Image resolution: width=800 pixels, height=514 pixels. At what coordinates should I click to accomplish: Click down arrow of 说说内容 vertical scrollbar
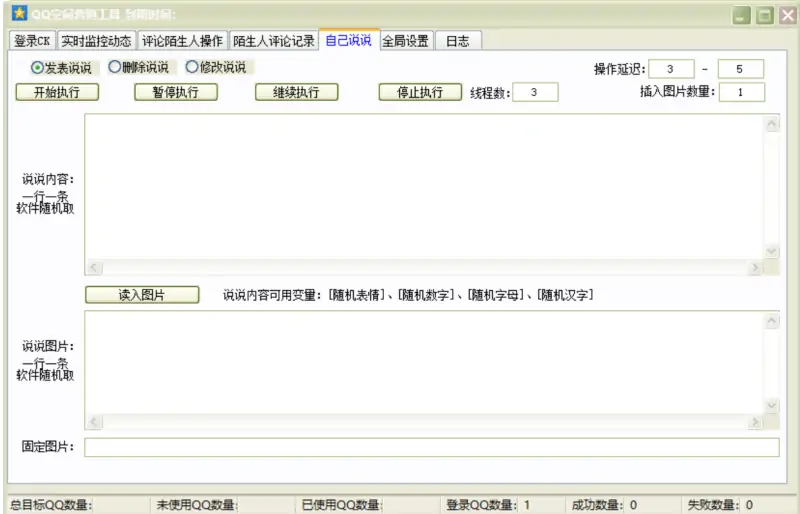pyautogui.click(x=772, y=252)
